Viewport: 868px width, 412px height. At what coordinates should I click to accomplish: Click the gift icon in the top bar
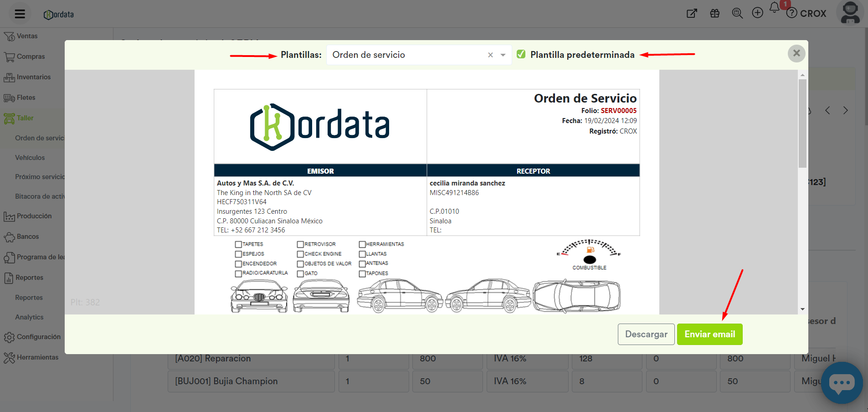(714, 13)
